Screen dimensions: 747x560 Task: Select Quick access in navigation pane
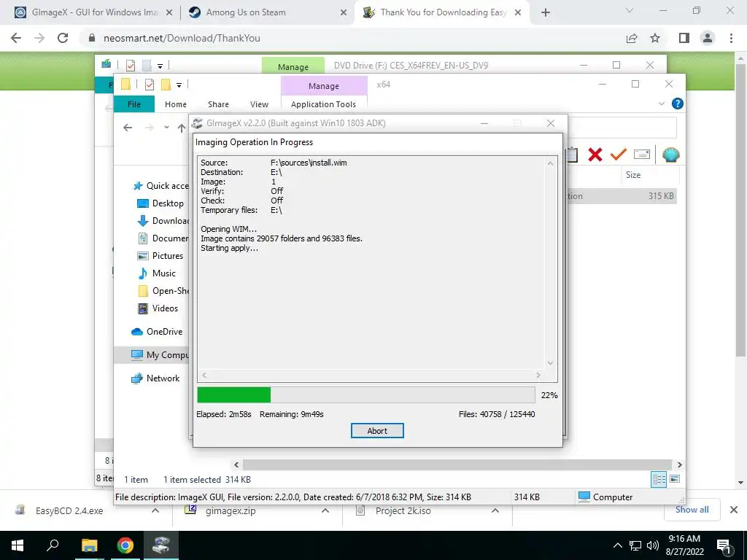[162, 186]
